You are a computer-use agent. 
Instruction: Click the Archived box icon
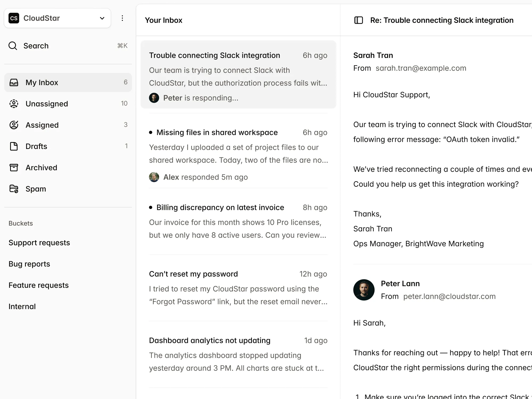pos(14,168)
